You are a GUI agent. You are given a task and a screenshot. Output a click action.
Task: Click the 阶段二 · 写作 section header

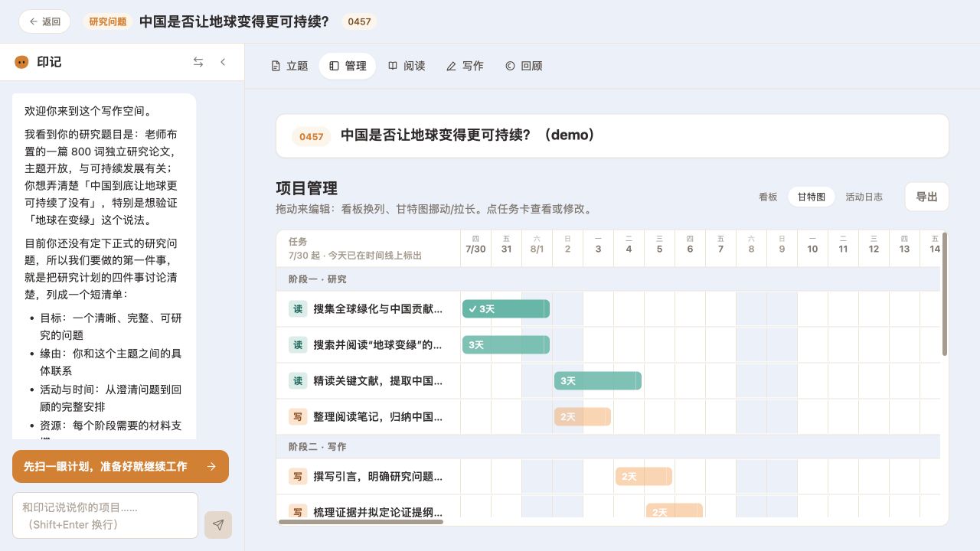608,446
